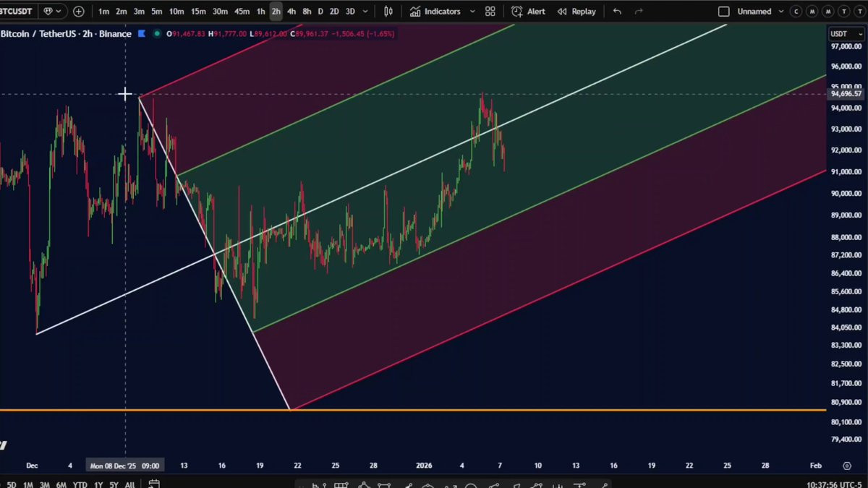Select the active 2h timeframe

(276, 12)
